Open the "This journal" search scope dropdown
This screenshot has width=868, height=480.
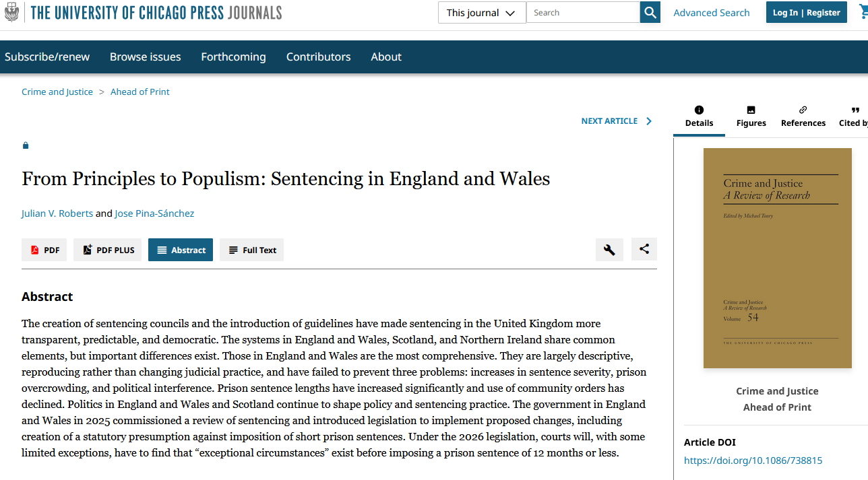pyautogui.click(x=481, y=13)
